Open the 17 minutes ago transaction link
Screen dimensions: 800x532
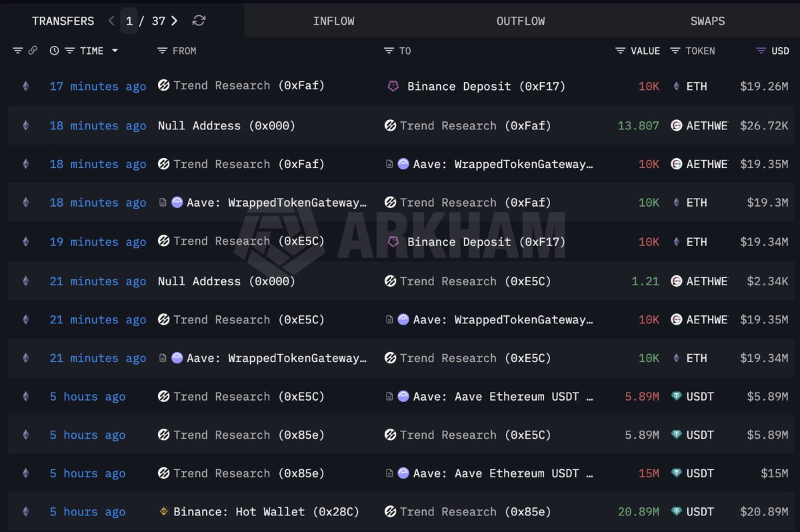(98, 86)
